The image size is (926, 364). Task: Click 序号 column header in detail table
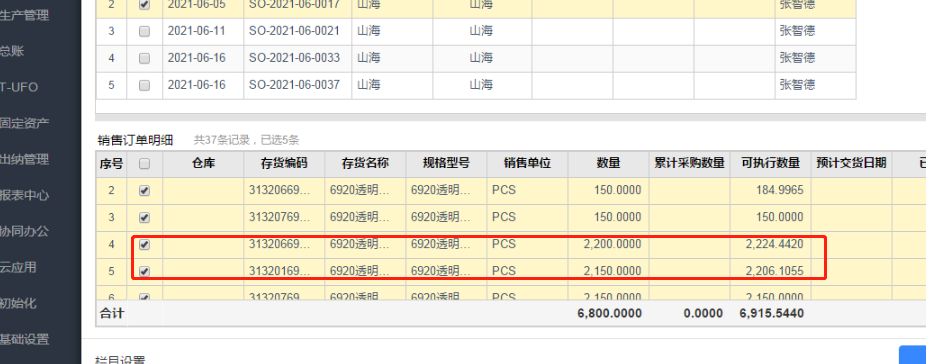pyautogui.click(x=111, y=164)
